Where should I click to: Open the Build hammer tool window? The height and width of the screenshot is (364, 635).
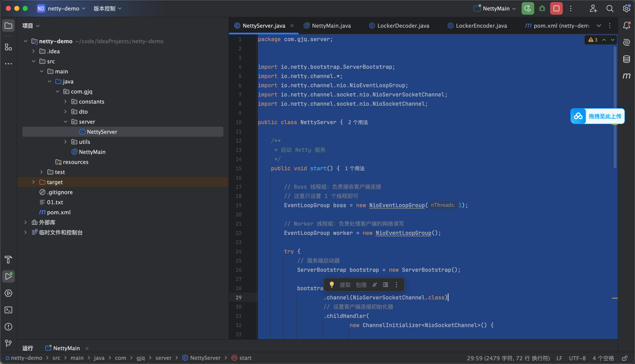coord(8,260)
